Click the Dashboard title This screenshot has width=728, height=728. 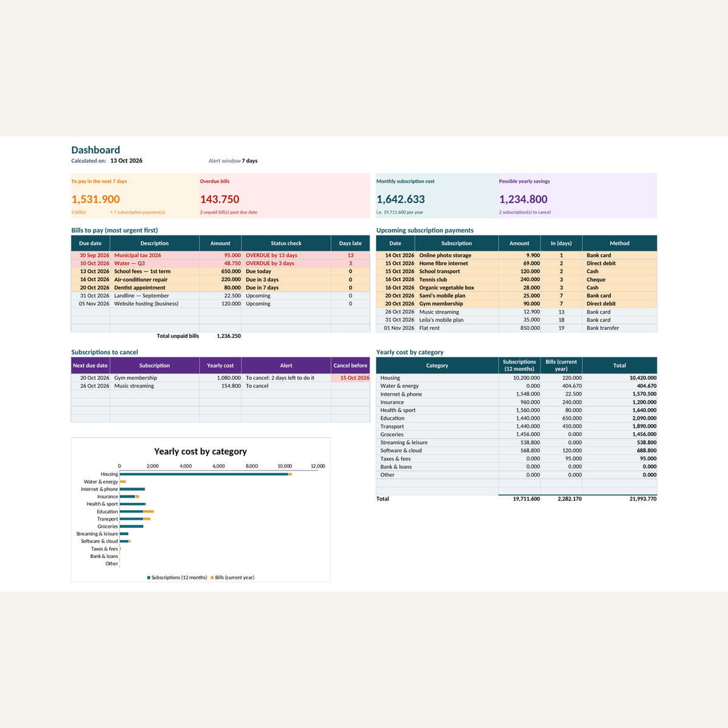click(95, 150)
